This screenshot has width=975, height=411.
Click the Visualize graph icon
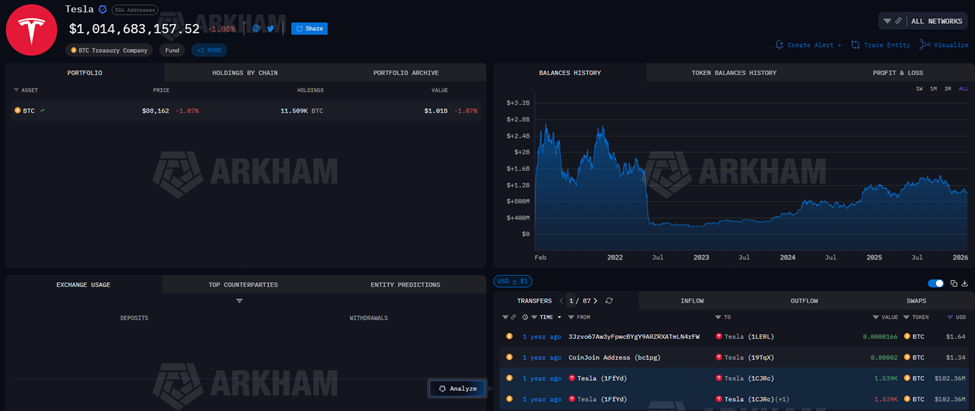tap(944, 45)
